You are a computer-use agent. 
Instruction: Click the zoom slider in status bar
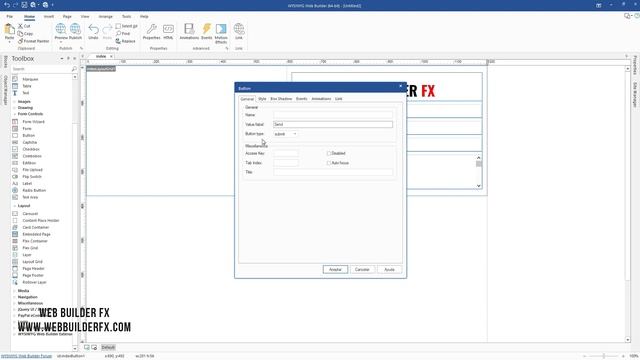604,356
